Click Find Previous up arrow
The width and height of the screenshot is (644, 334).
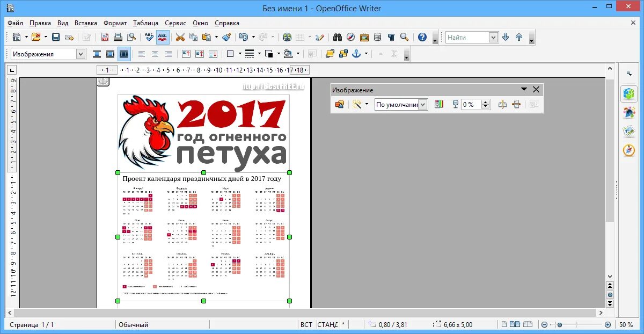click(519, 37)
